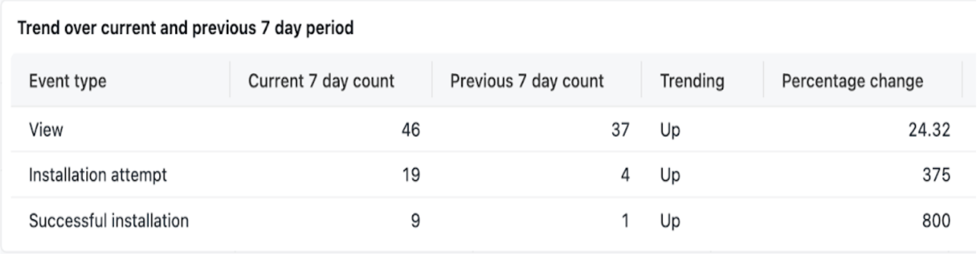Viewport: 980px width, 254px height.
Task: Select the "Previous 7 day count" column header
Action: pyautogui.click(x=526, y=81)
